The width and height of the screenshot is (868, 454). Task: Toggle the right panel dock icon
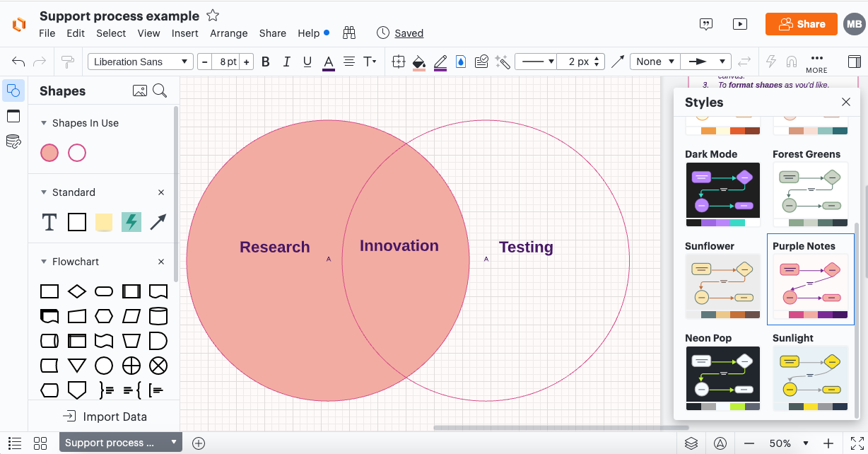tap(854, 62)
